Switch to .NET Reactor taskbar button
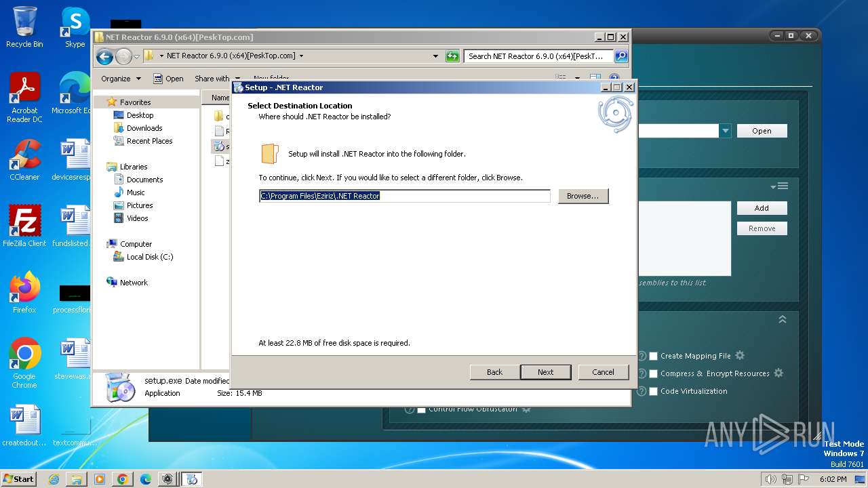Screen dimensions: 868x488 pos(167,479)
